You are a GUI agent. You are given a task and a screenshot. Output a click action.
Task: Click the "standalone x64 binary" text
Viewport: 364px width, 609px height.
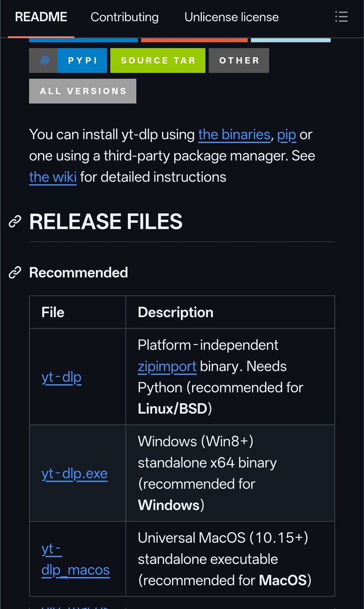tap(207, 463)
